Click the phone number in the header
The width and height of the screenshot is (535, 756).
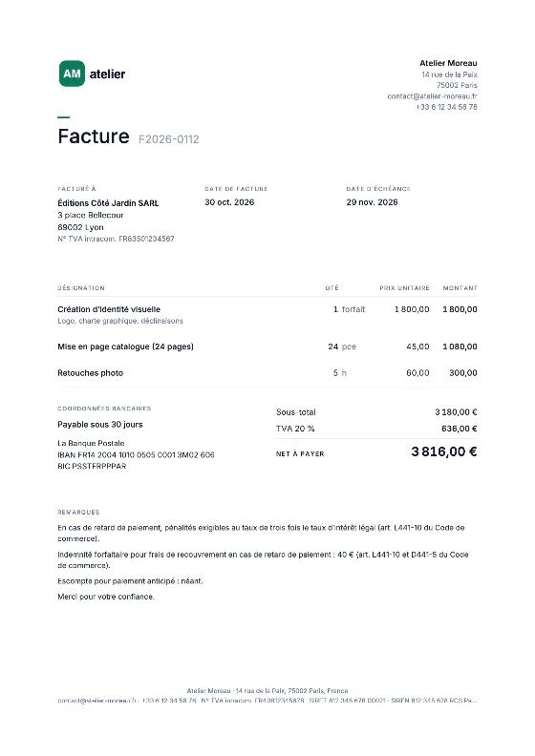click(x=447, y=107)
